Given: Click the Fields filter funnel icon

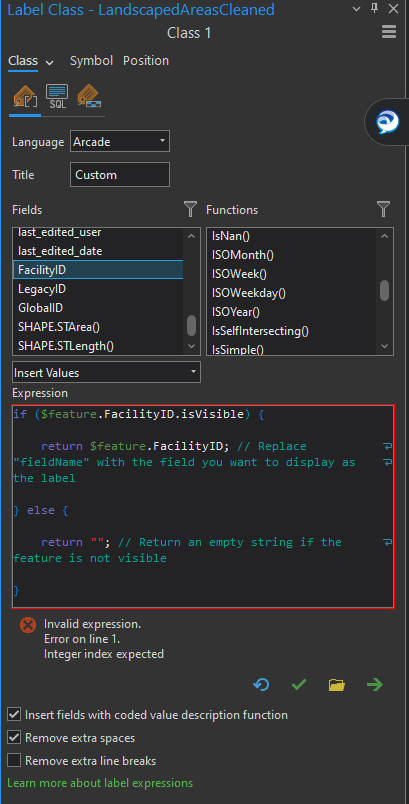Looking at the screenshot, I should (190, 209).
